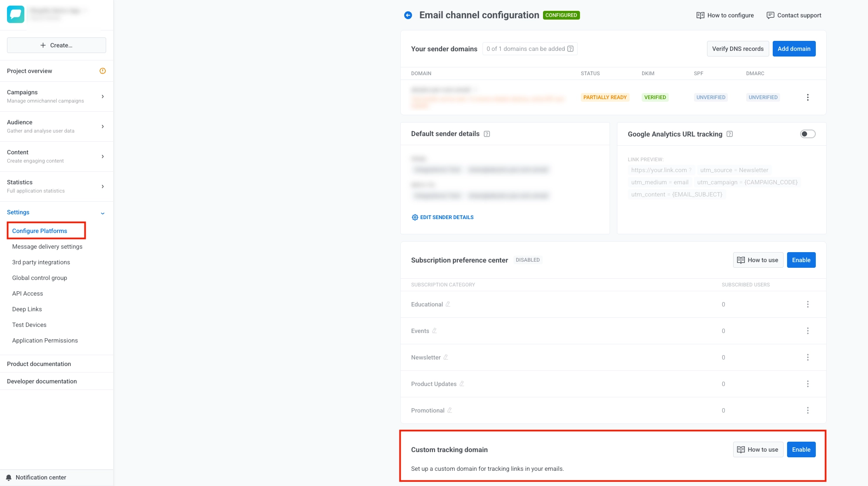
Task: Click Verify DNS records button
Action: click(737, 49)
